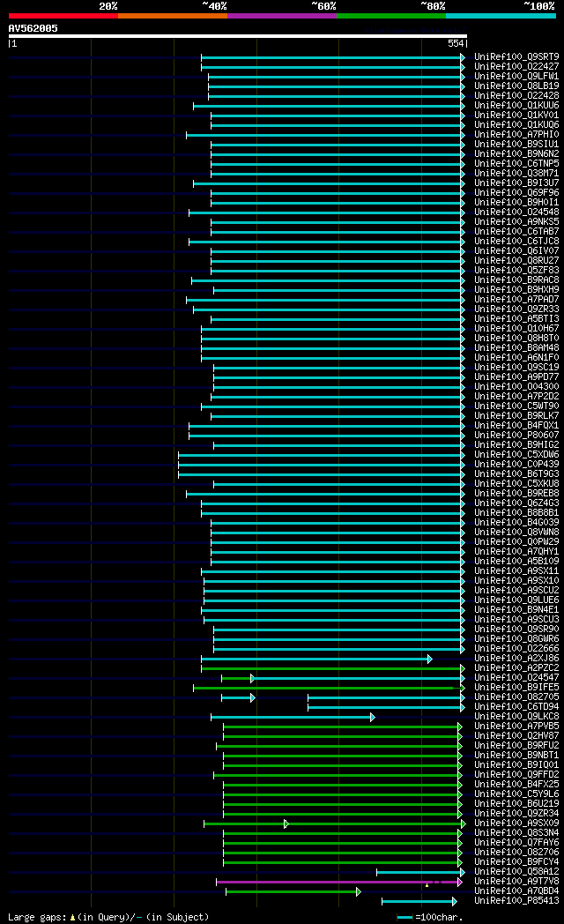Open hit UniRef100_B9N6N2
The width and height of the screenshot is (564, 924).
click(516, 153)
